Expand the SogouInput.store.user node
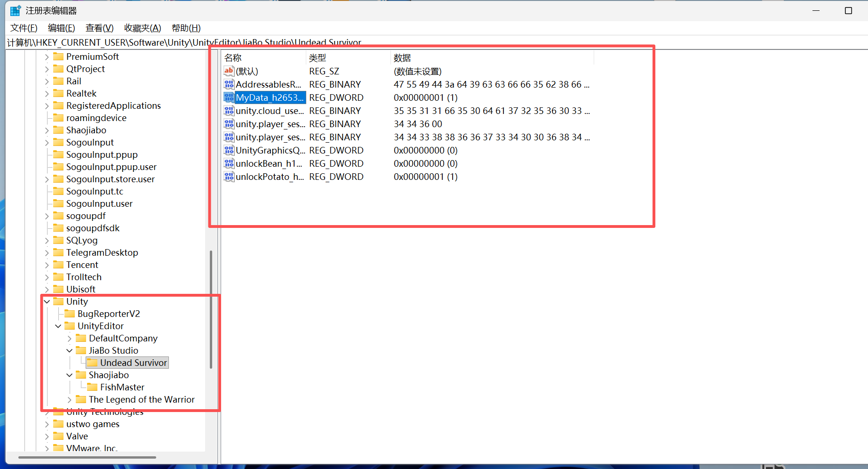 click(47, 179)
